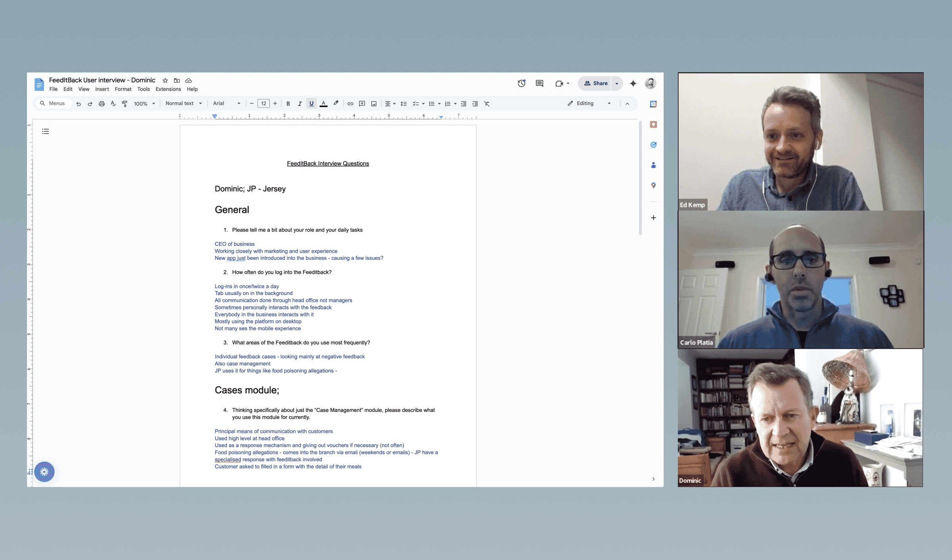952x560 pixels.
Task: Toggle italic formatting
Action: 300,104
